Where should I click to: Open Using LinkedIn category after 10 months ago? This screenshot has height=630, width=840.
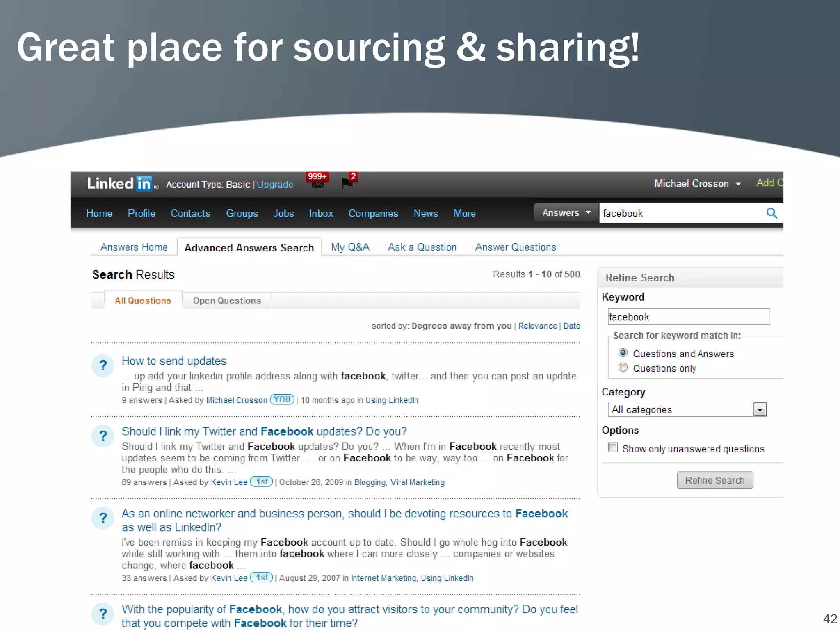pos(392,400)
